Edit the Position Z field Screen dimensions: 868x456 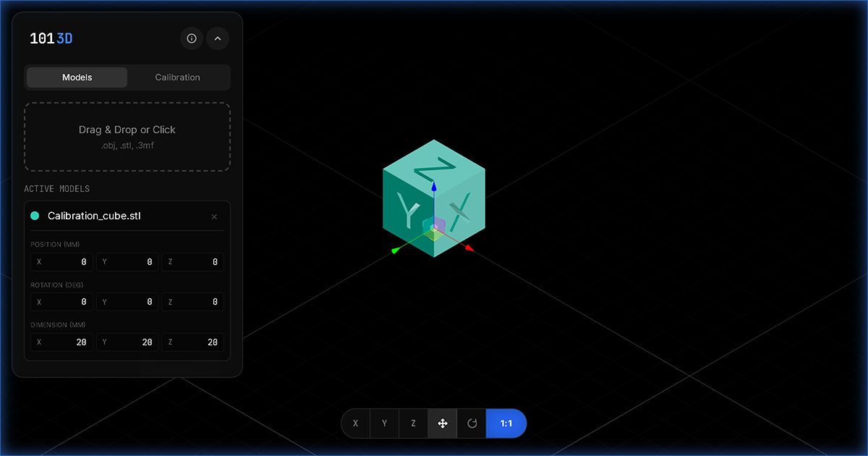pyautogui.click(x=192, y=262)
